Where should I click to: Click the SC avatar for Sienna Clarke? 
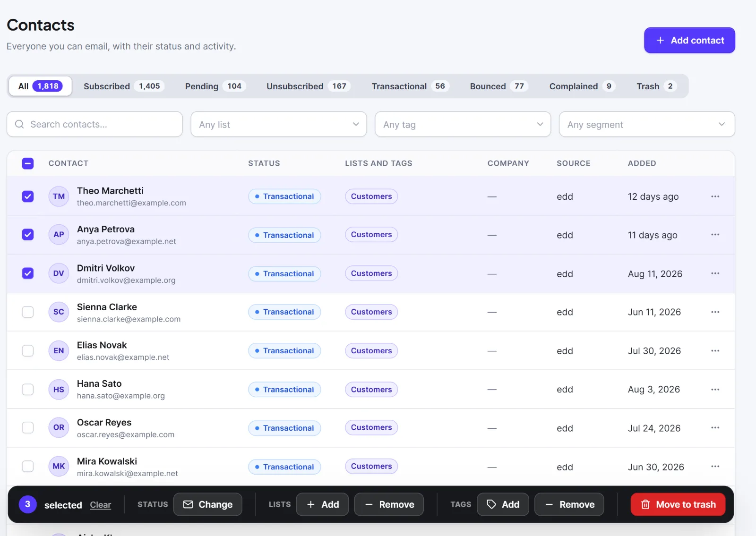pos(59,312)
